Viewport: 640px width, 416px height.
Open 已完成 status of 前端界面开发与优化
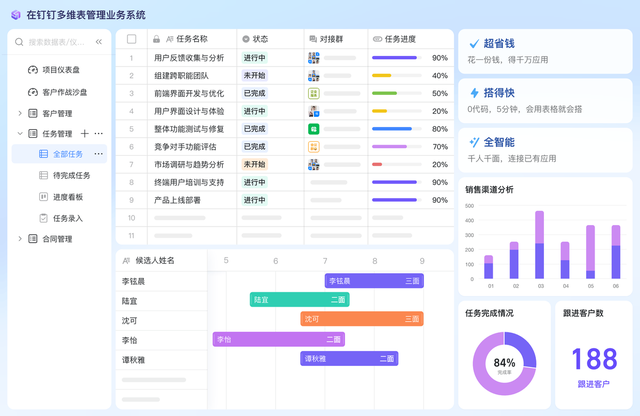[254, 93]
